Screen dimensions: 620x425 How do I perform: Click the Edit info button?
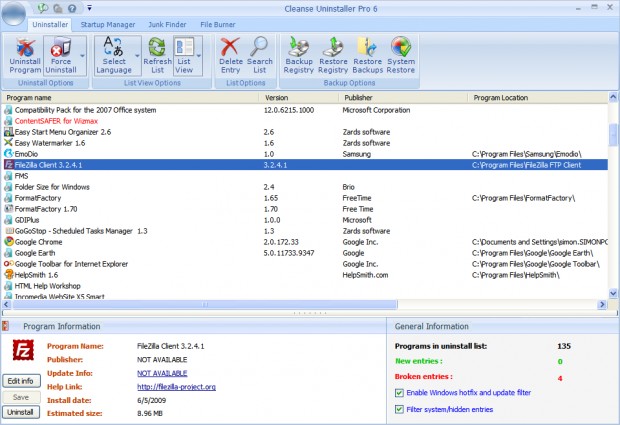21,381
